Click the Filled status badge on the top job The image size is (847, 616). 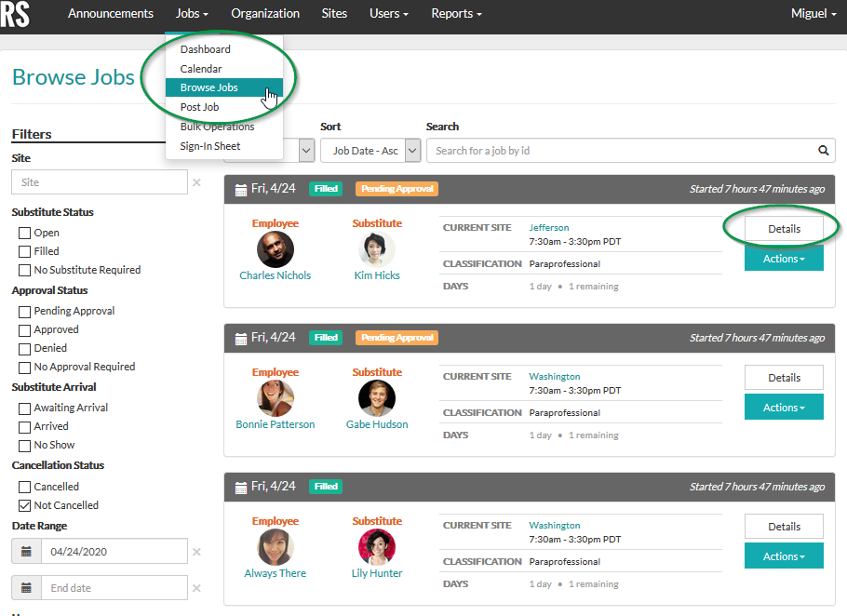click(x=325, y=188)
